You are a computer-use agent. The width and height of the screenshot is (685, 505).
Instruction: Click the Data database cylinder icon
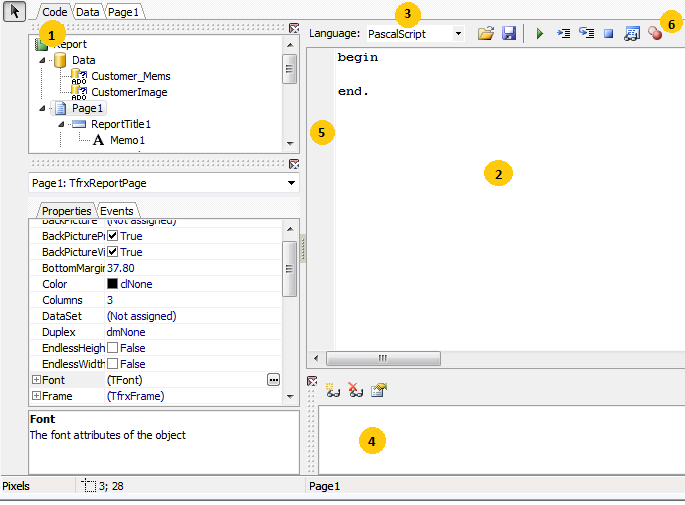pos(60,60)
